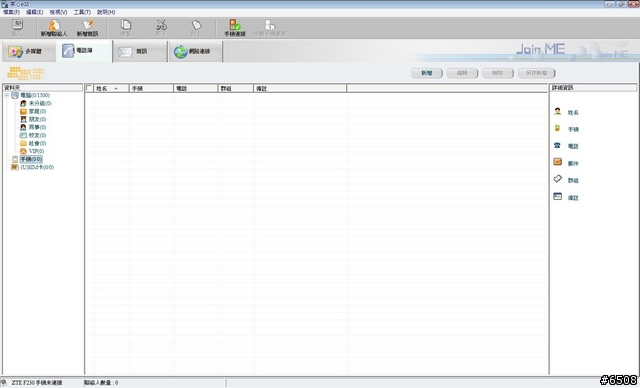Click the ZTE F230 手機未連接 status text

pyautogui.click(x=37, y=383)
